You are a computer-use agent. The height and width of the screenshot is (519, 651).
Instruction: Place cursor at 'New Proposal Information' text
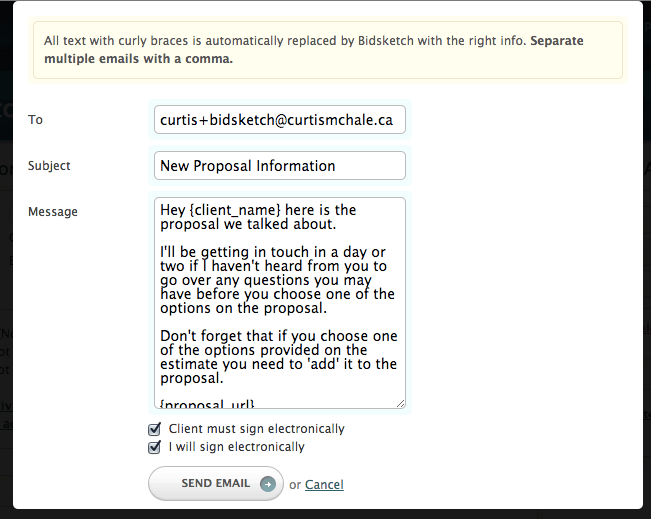click(x=248, y=166)
